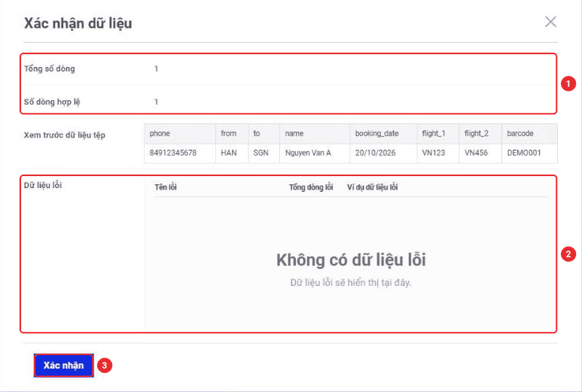Click the Tổng số dòng label

50,68
